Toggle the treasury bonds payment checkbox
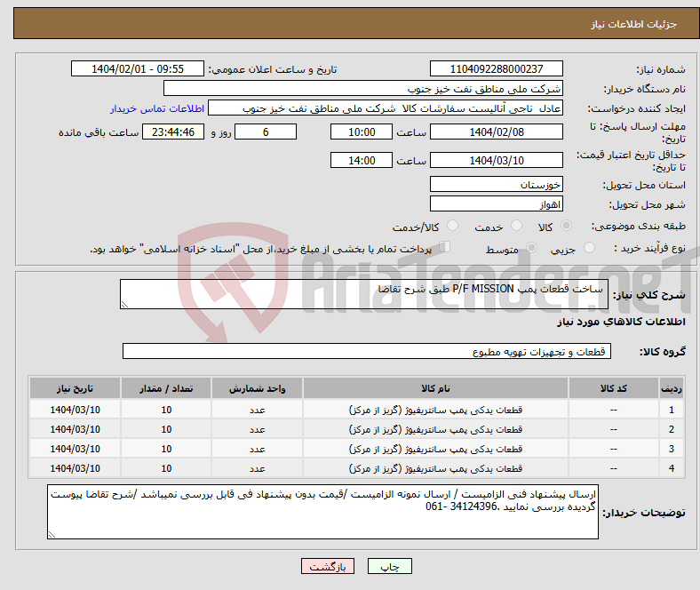 (446, 249)
